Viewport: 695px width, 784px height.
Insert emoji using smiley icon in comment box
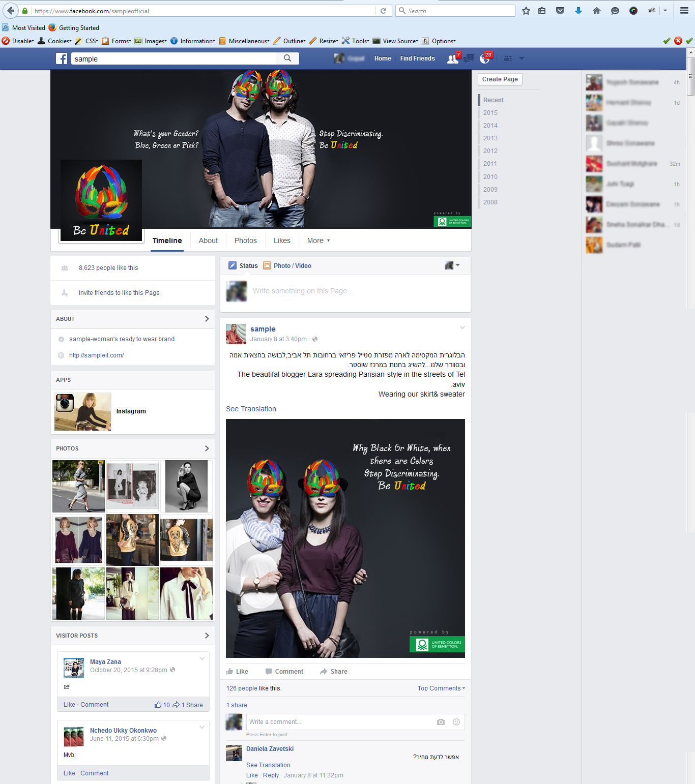[x=456, y=722]
